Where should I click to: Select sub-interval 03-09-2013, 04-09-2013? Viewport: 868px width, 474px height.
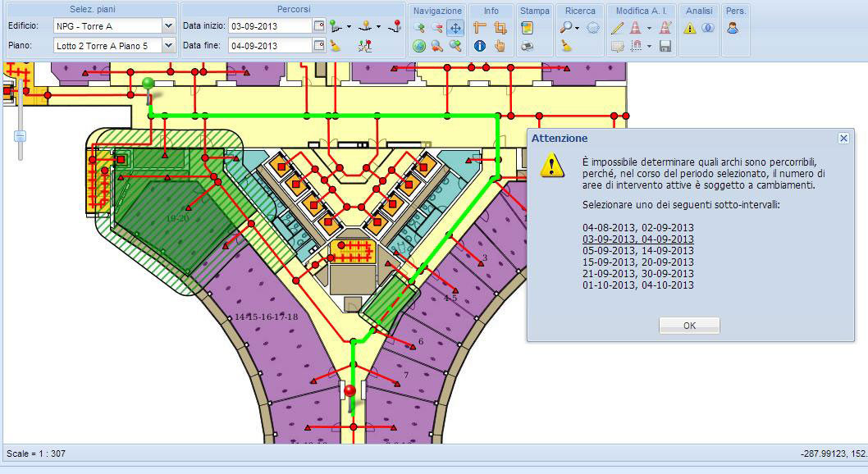pyautogui.click(x=637, y=239)
